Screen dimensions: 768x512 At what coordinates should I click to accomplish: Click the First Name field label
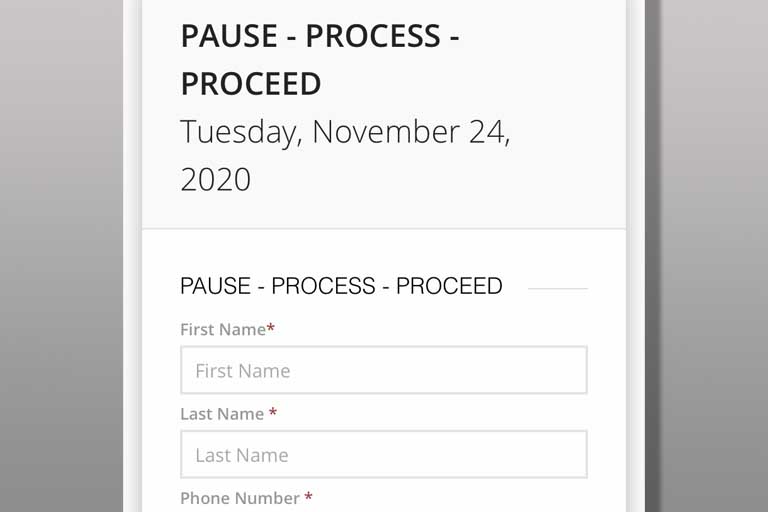click(x=222, y=329)
